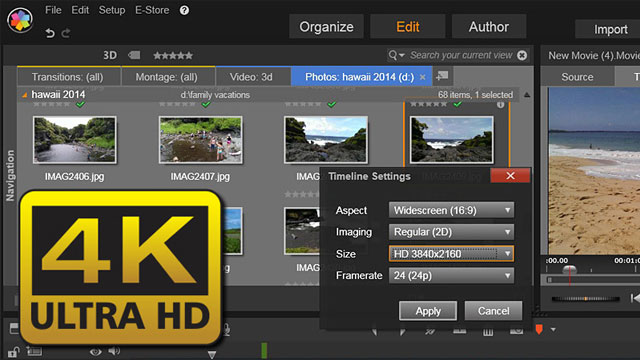Viewport: 640px width, 360px height.
Task: Open the Edit menu in menu bar
Action: click(80, 10)
